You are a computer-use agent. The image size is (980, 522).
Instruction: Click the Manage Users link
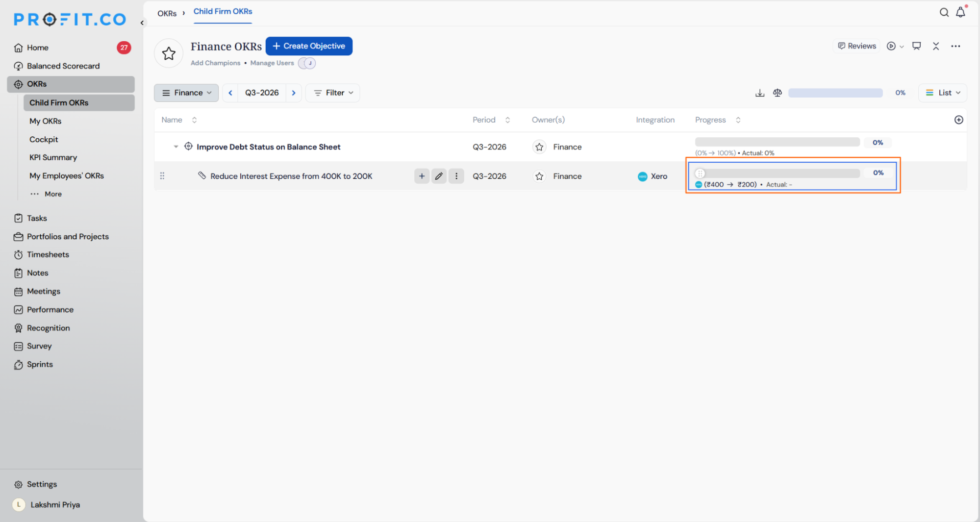pos(272,63)
